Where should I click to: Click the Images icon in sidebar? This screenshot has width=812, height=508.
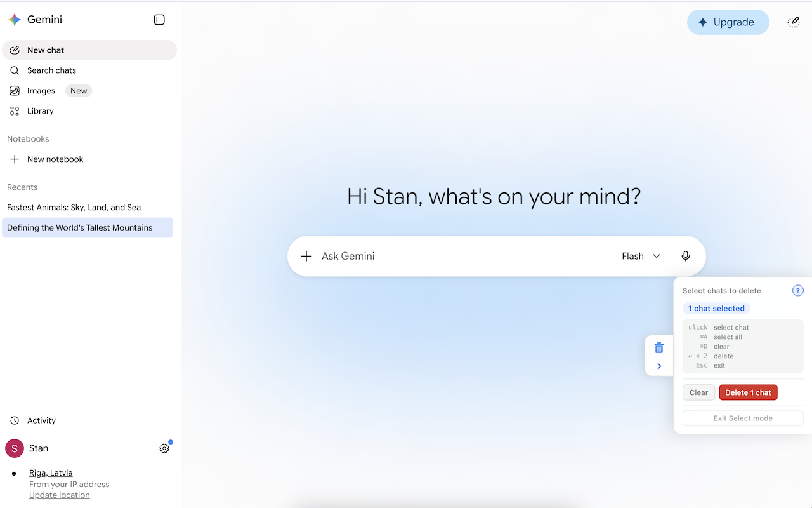(15, 91)
